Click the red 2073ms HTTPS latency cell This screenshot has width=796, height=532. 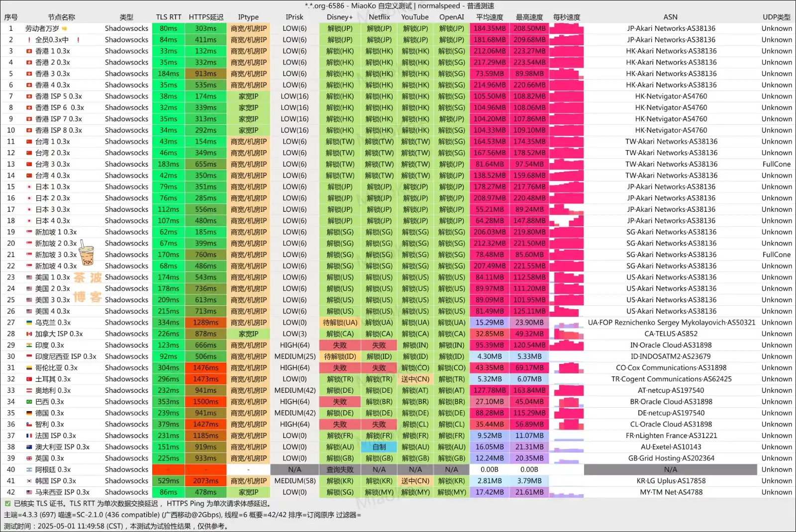click(x=205, y=481)
